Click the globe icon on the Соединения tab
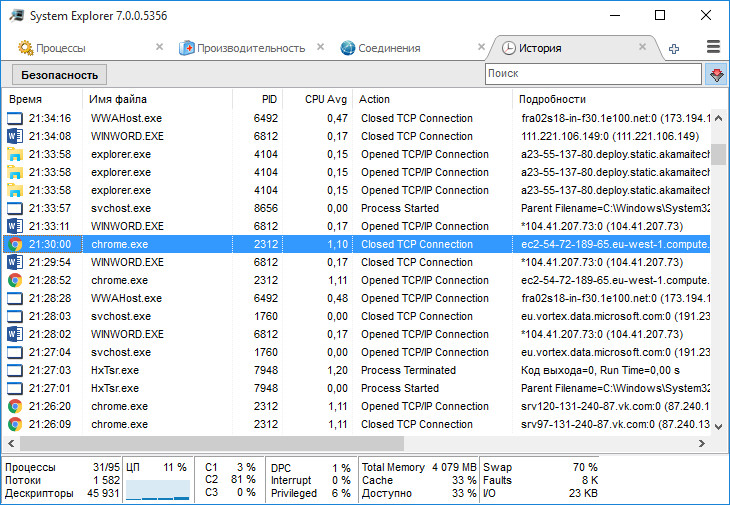The width and height of the screenshot is (730, 505). 348,48
